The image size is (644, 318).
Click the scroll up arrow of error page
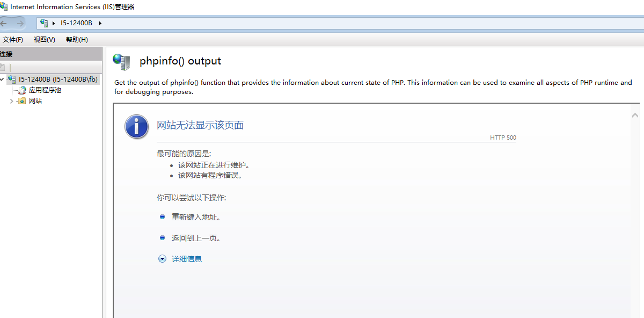635,115
